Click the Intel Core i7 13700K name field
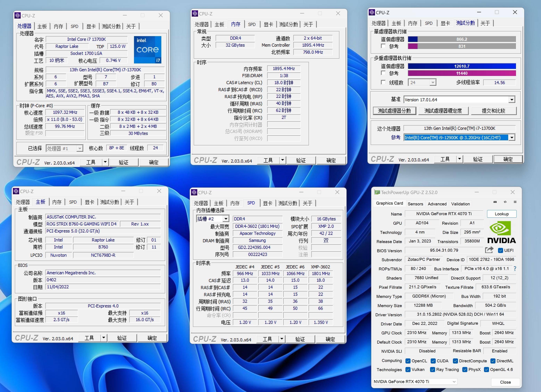Viewport: 541px width, 392px height. coord(86,39)
